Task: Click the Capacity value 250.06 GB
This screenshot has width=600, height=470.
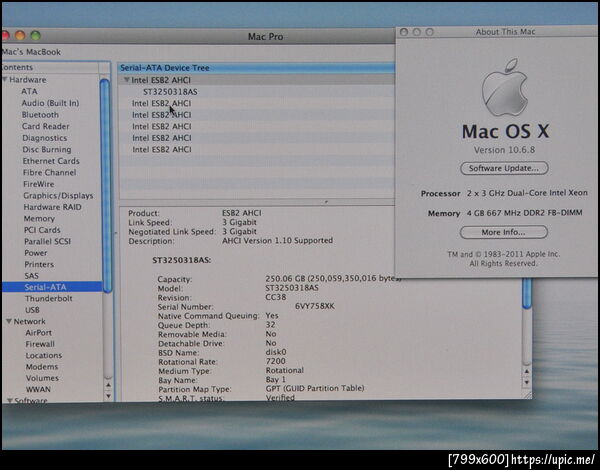Action: click(332, 278)
